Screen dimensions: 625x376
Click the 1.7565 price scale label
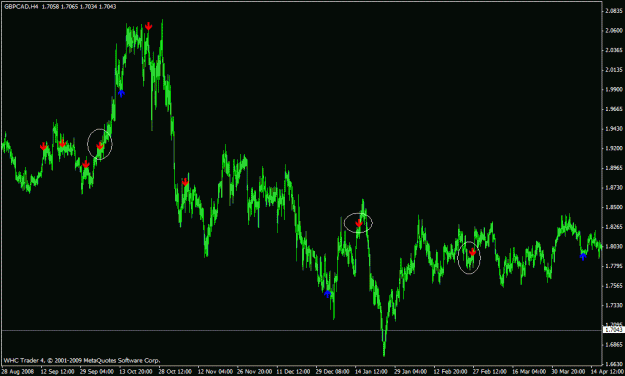(614, 285)
